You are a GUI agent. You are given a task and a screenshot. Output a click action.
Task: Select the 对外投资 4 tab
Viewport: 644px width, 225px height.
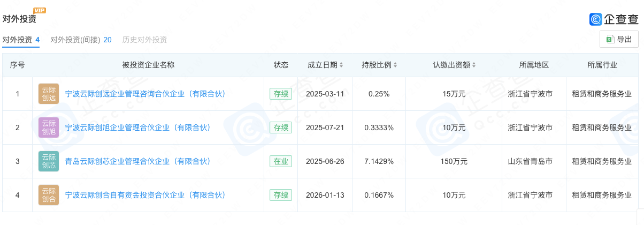[21, 40]
